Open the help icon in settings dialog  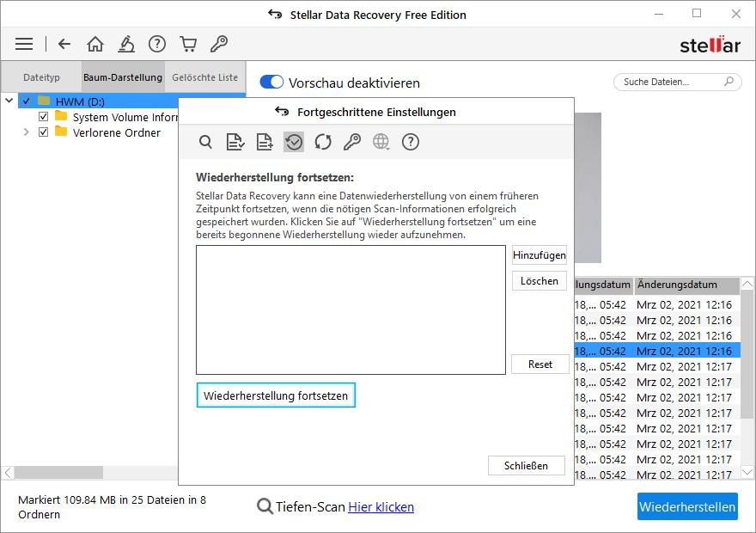[x=411, y=142]
